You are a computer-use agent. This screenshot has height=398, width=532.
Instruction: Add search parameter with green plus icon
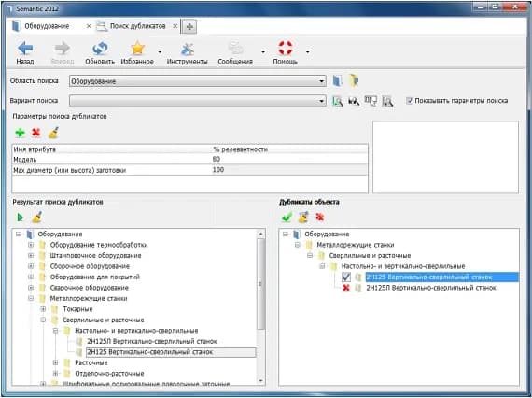20,133
